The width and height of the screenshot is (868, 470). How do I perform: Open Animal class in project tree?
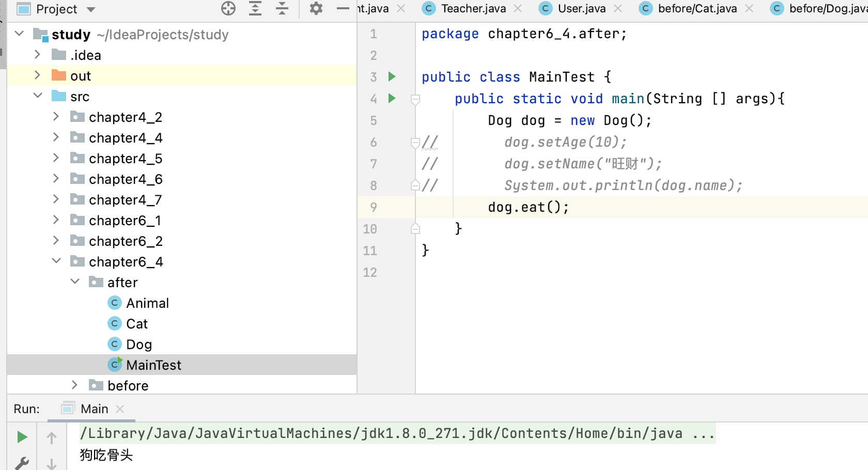147,303
